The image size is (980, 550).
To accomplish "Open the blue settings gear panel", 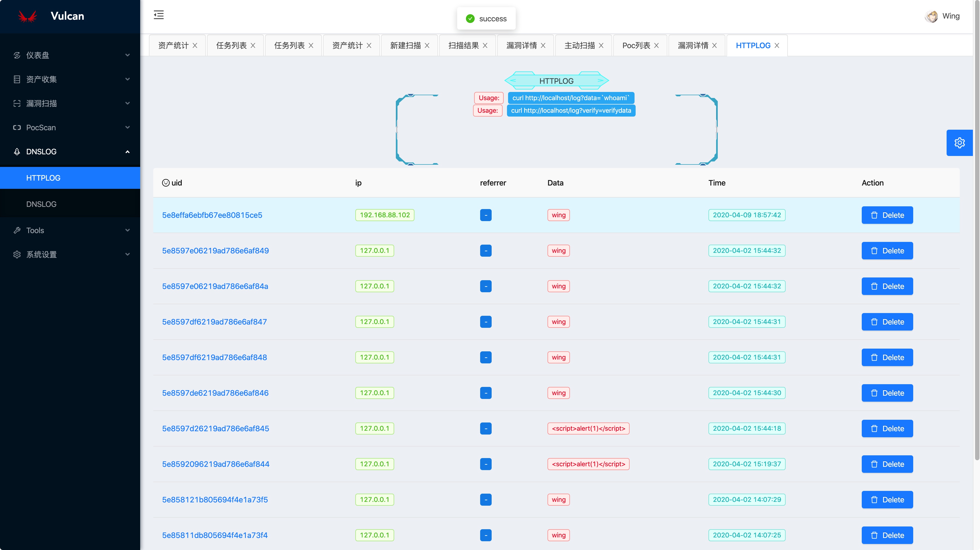I will click(x=959, y=143).
